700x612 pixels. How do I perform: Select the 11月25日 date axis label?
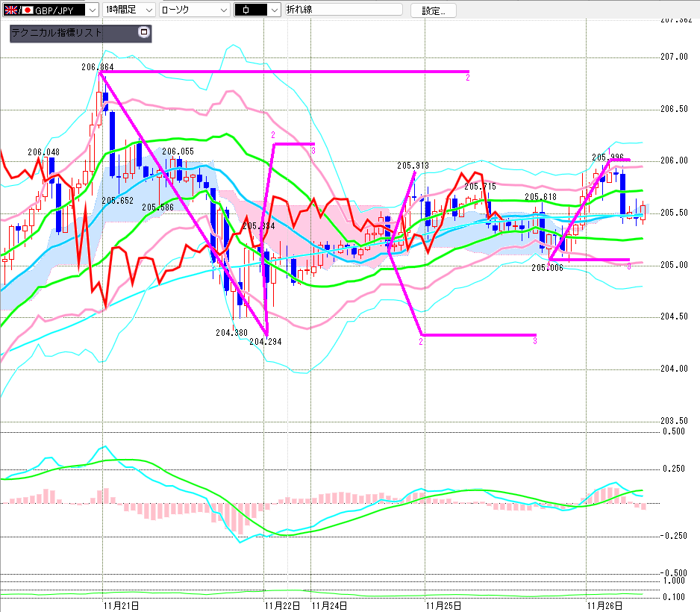[x=443, y=605]
